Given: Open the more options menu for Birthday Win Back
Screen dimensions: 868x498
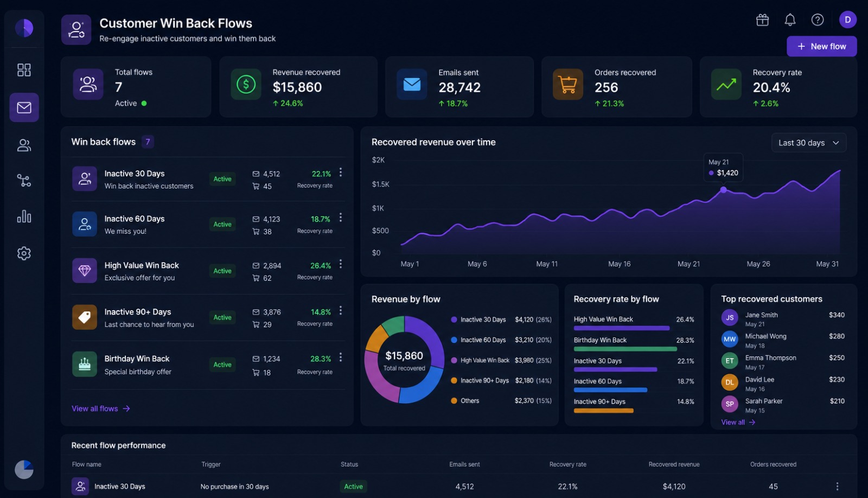Looking at the screenshot, I should (x=341, y=357).
